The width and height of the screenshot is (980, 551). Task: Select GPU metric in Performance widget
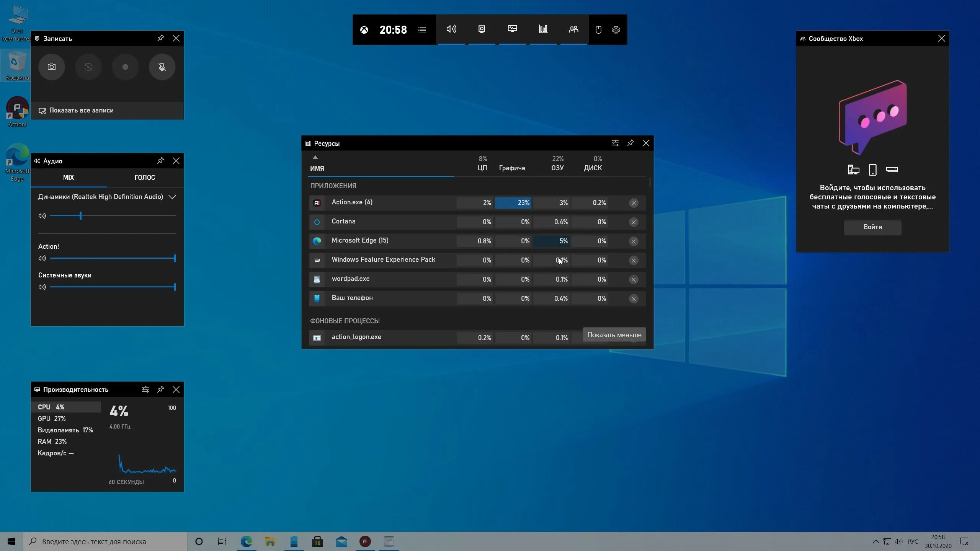pyautogui.click(x=52, y=419)
